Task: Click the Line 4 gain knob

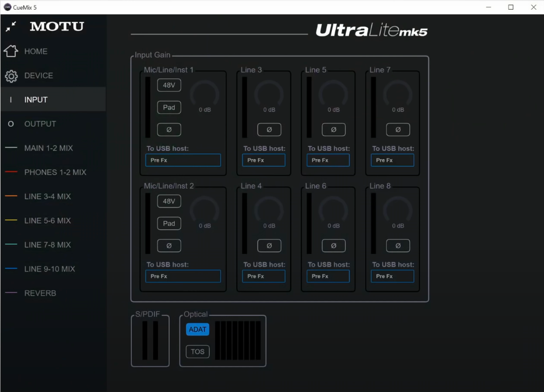Action: click(269, 210)
